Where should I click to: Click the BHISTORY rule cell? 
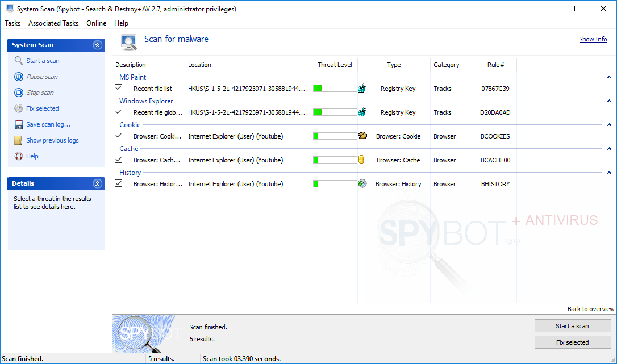point(495,184)
